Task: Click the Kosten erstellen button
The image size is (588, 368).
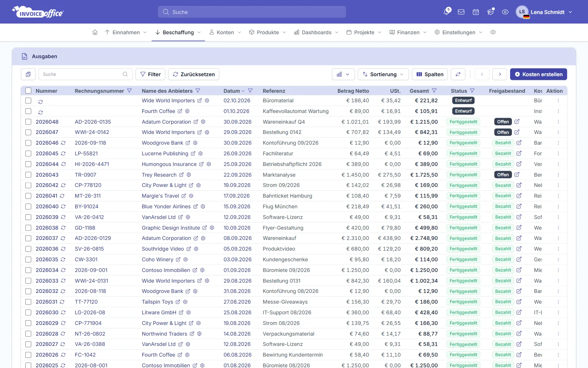Action: click(x=539, y=74)
